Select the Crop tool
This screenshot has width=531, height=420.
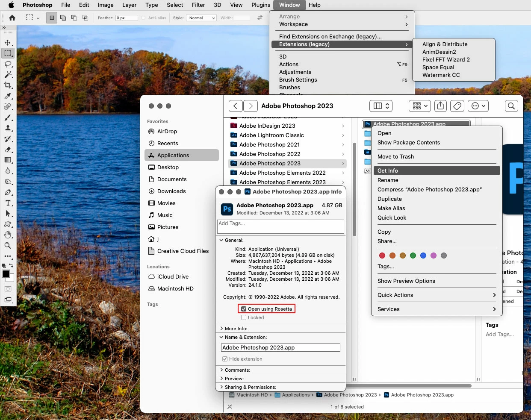click(8, 85)
